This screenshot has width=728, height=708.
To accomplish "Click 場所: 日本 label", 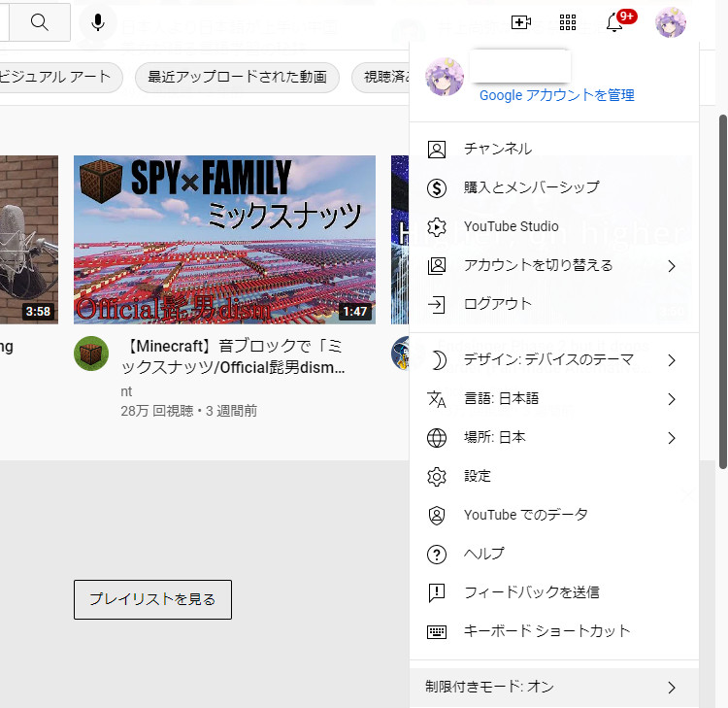I will point(495,437).
